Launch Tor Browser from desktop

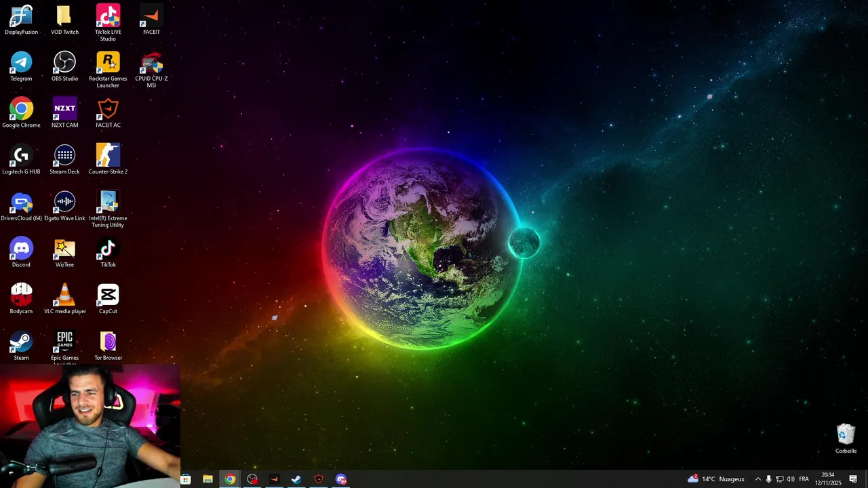point(108,346)
